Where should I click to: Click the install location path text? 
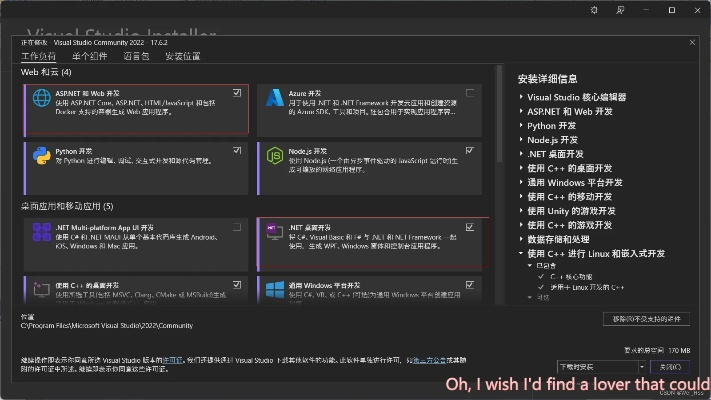pyautogui.click(x=107, y=326)
